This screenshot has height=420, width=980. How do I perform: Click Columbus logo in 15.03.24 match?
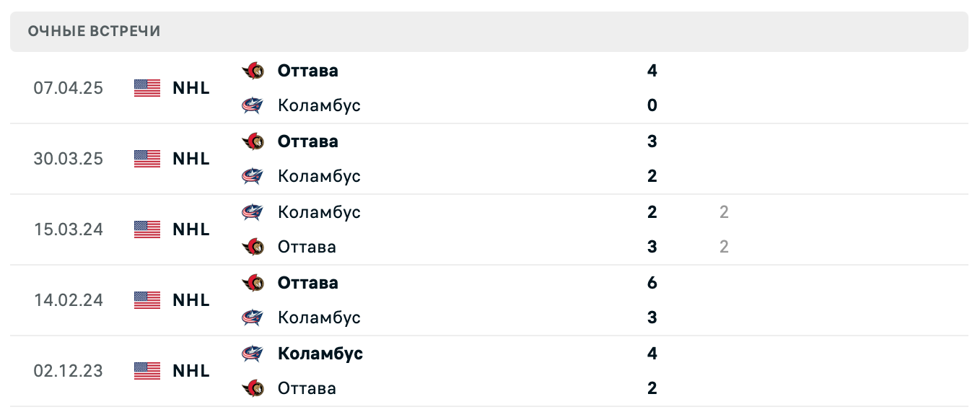[253, 212]
